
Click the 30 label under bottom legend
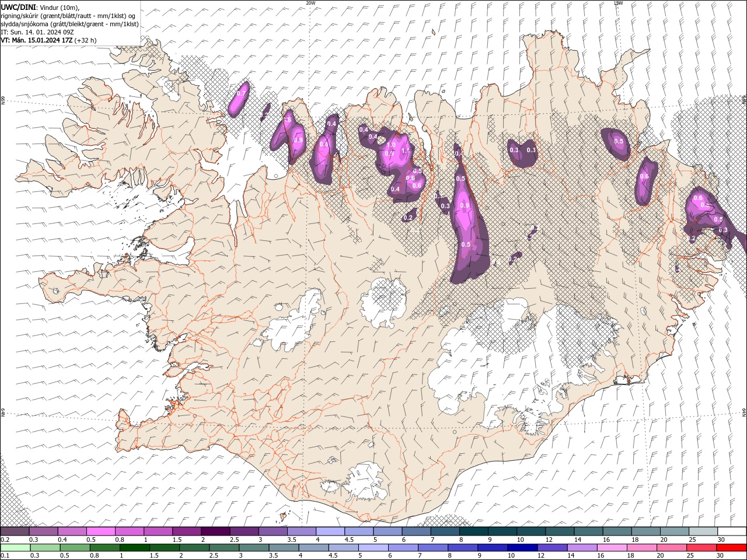click(x=721, y=556)
